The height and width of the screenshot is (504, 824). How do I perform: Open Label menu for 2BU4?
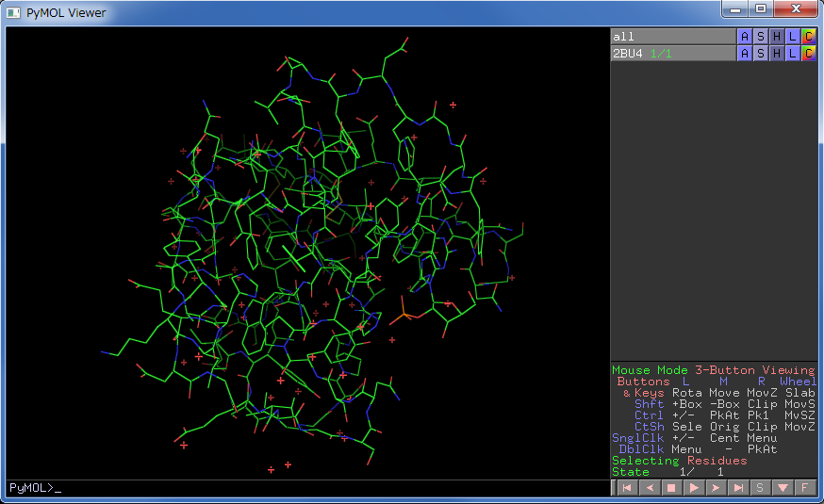pyautogui.click(x=793, y=54)
